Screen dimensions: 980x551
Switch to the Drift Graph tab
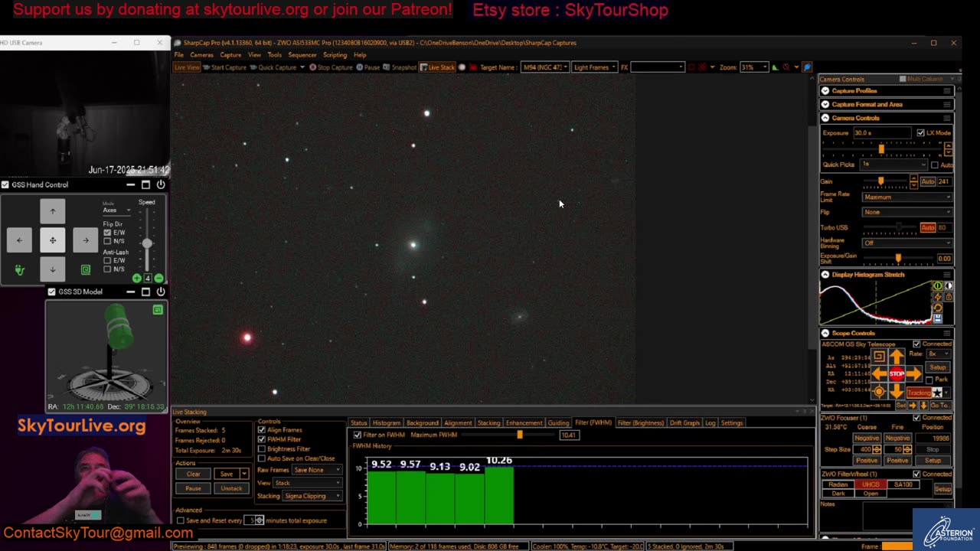click(x=684, y=423)
